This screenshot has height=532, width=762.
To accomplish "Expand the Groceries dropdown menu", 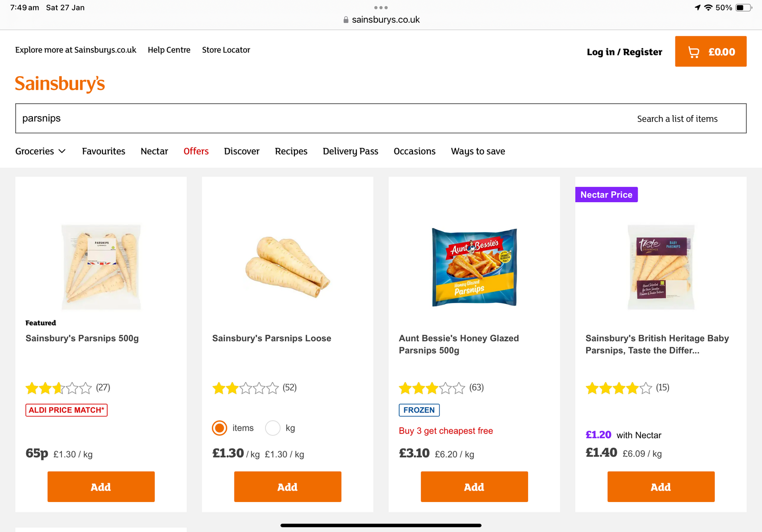I will (40, 151).
